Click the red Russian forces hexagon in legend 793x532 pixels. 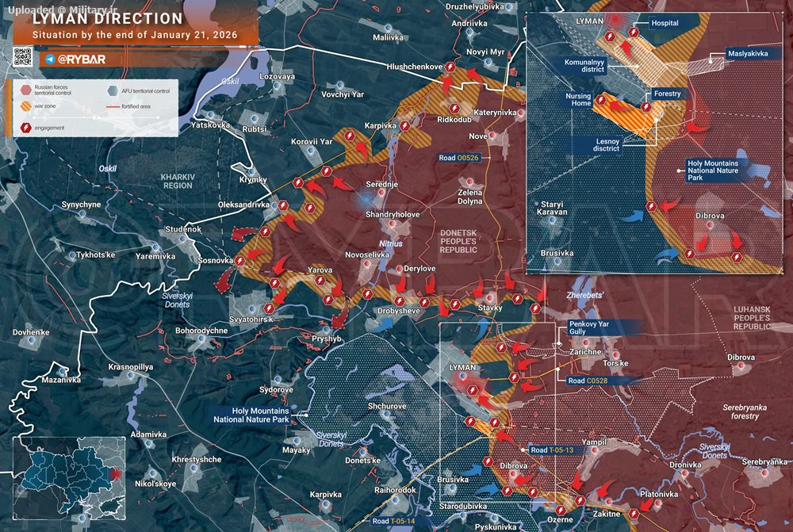26,90
